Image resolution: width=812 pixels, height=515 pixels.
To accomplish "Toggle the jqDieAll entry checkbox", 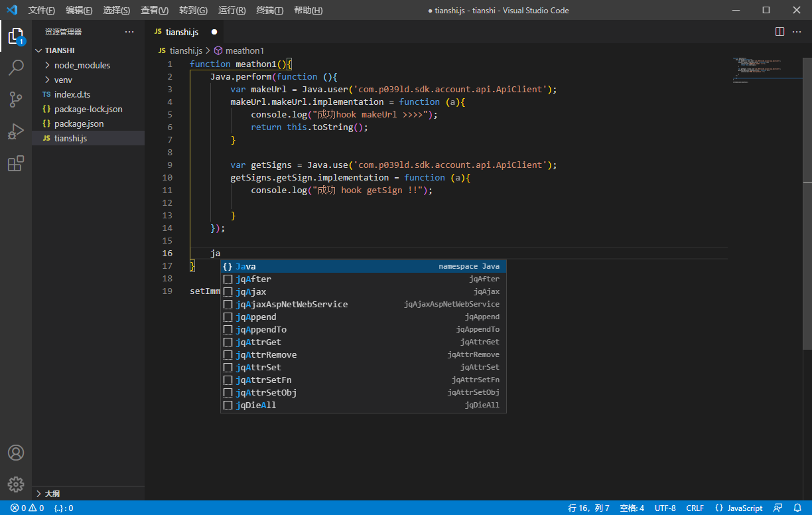I will tap(228, 405).
